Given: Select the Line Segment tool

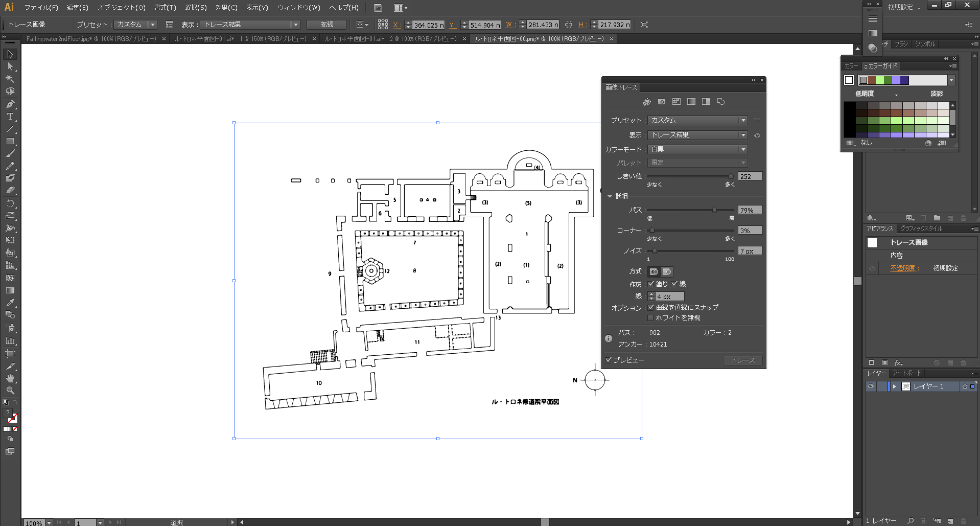Looking at the screenshot, I should [10, 129].
